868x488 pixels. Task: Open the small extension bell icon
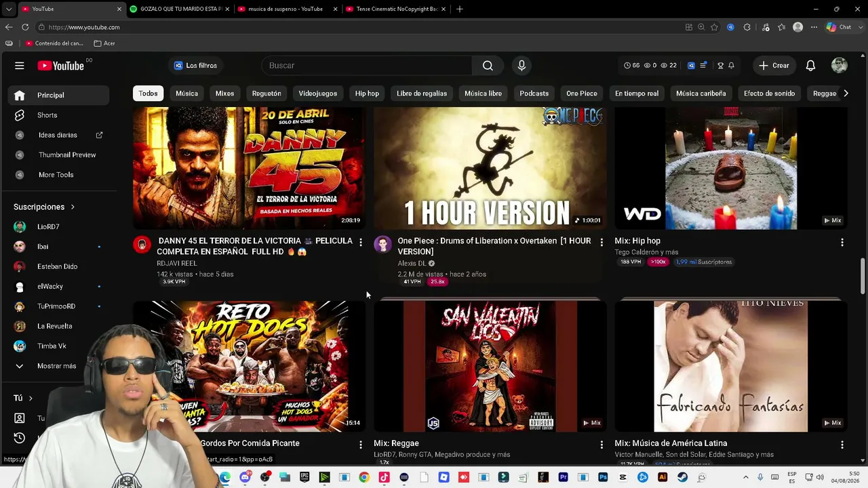pos(731,66)
